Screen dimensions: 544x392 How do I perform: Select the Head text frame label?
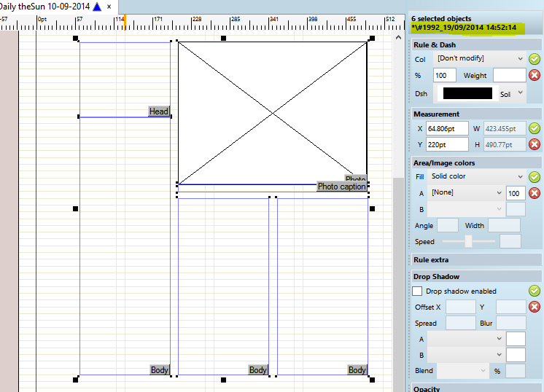pyautogui.click(x=159, y=111)
